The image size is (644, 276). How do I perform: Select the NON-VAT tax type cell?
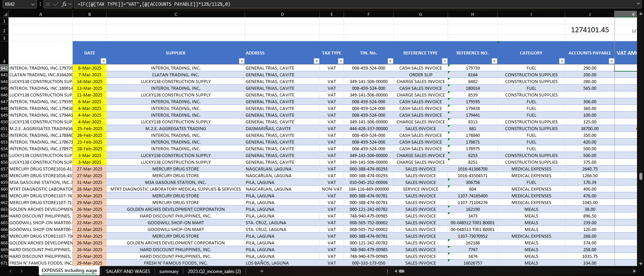coord(332,189)
